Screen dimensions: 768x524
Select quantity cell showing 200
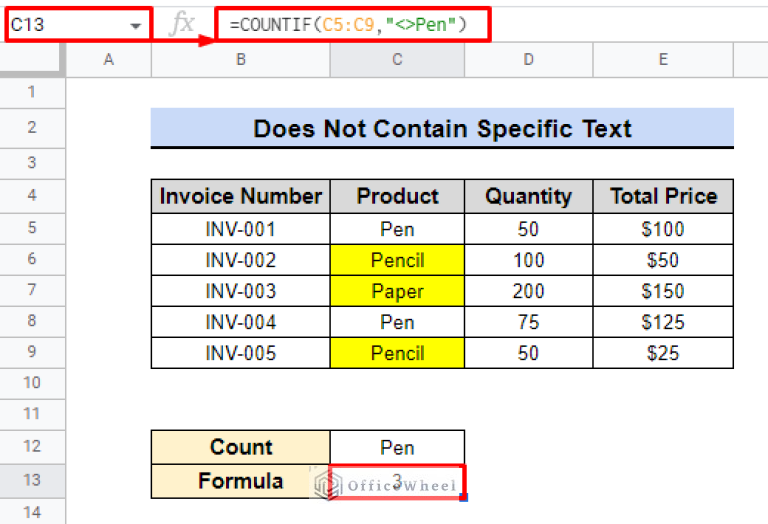(x=528, y=291)
